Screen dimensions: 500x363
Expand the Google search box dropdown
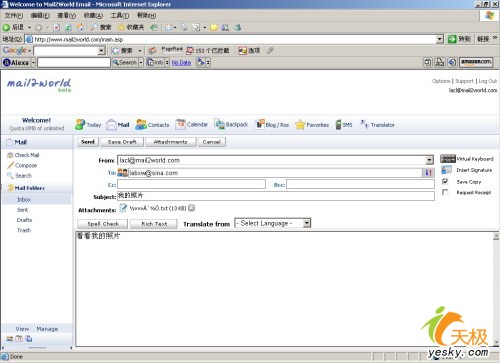tap(102, 51)
